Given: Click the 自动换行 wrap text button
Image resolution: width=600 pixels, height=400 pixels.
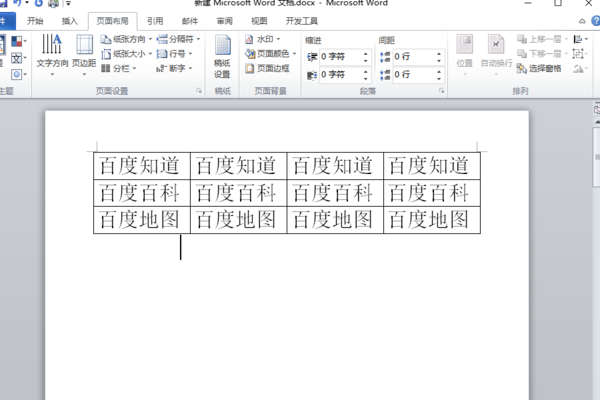Looking at the screenshot, I should [x=496, y=55].
